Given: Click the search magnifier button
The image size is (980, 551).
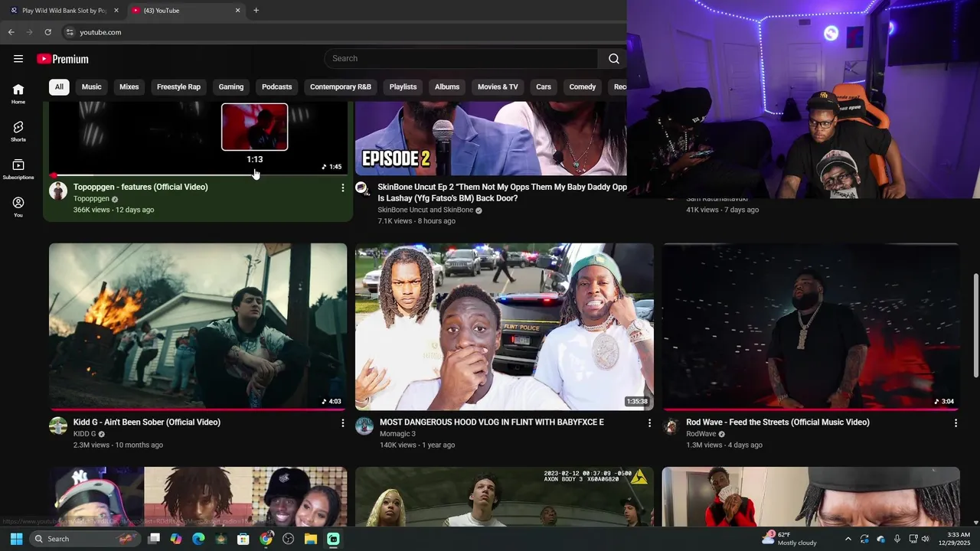Looking at the screenshot, I should click(x=613, y=59).
